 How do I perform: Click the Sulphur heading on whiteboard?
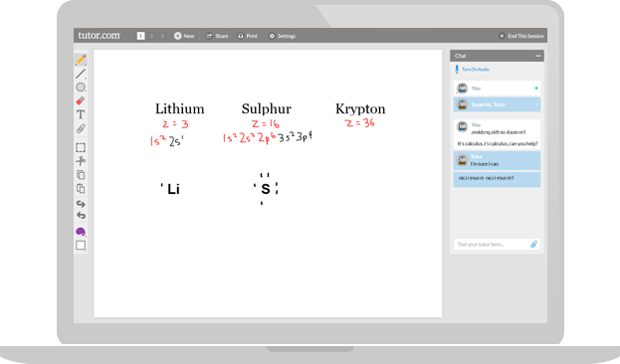(x=267, y=108)
